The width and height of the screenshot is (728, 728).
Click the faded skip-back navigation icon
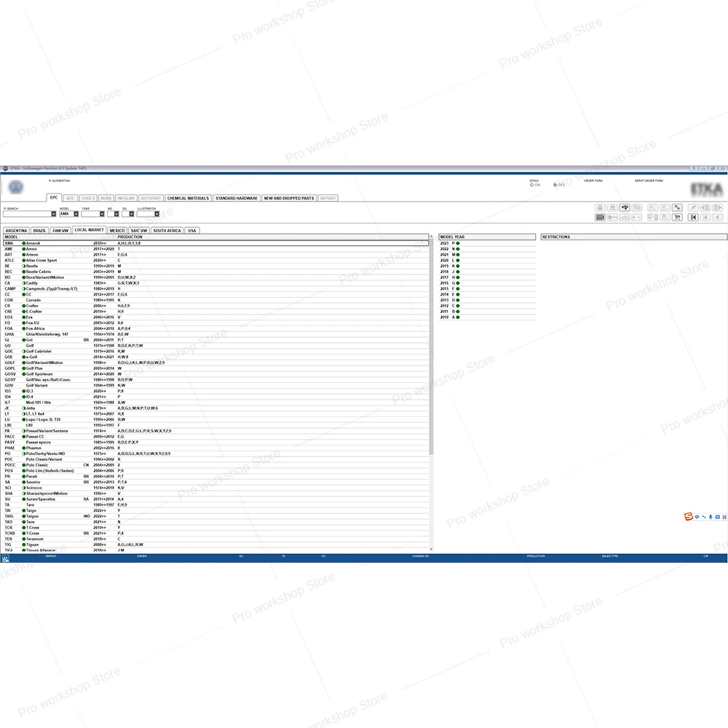pos(705,217)
